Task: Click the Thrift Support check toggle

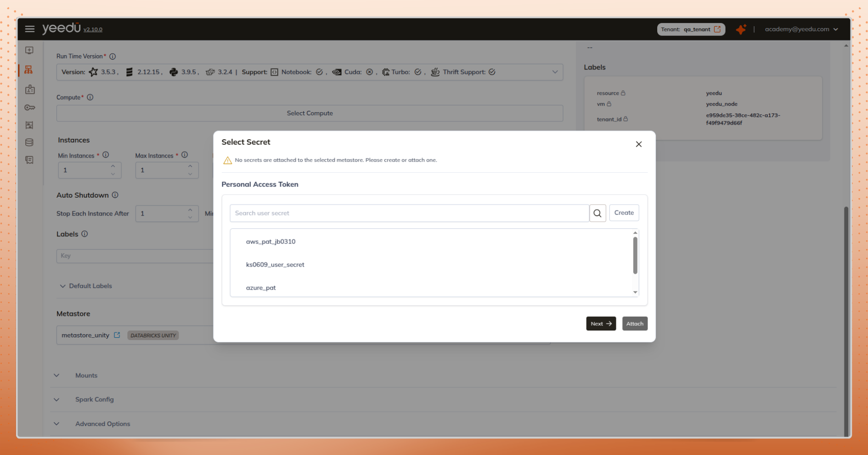Action: [492, 72]
